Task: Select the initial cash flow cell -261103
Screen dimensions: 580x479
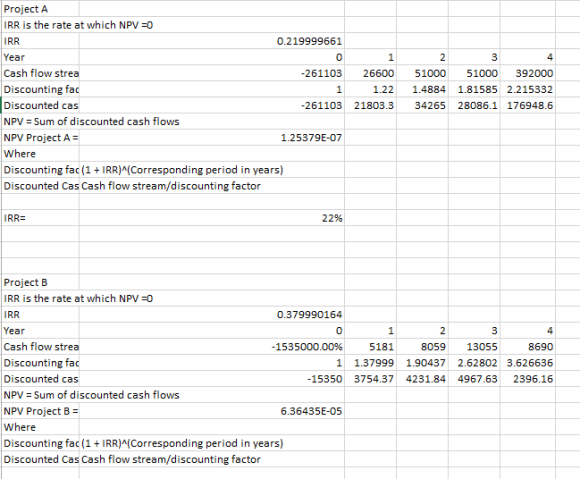Action: (212, 73)
